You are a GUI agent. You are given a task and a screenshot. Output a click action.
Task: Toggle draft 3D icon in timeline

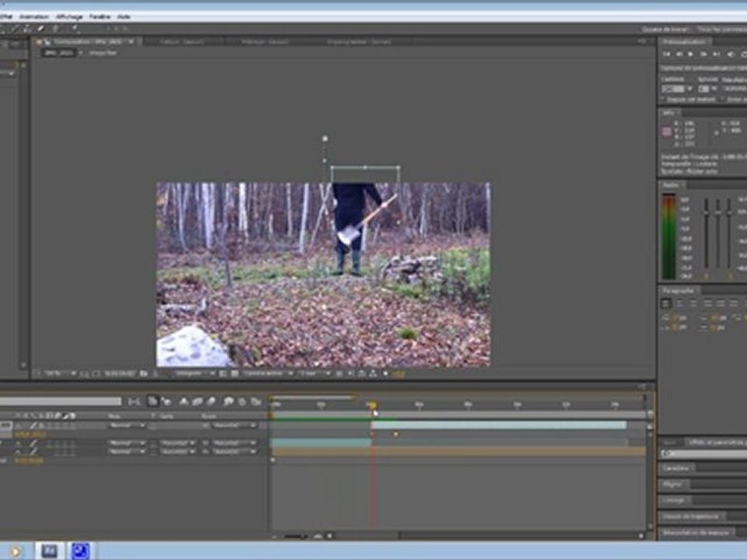(x=167, y=402)
